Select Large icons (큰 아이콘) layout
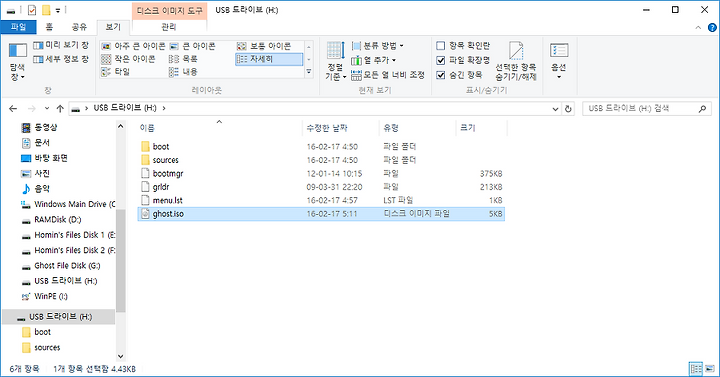 click(192, 46)
